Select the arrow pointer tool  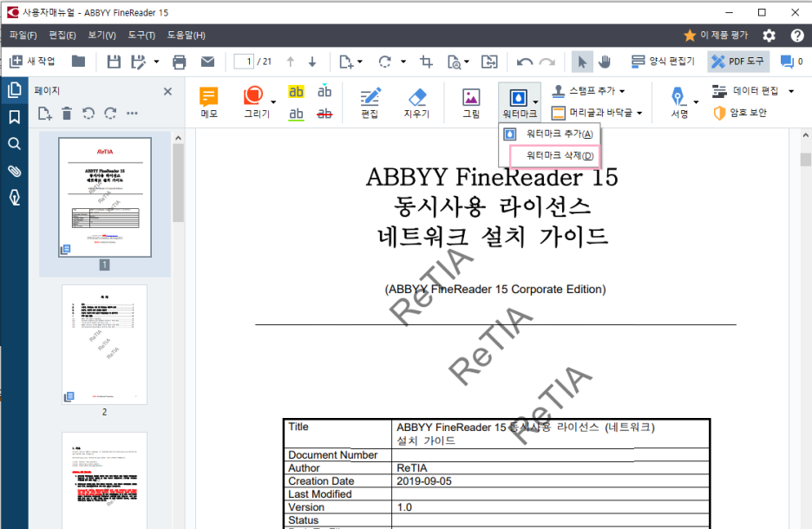(x=582, y=62)
